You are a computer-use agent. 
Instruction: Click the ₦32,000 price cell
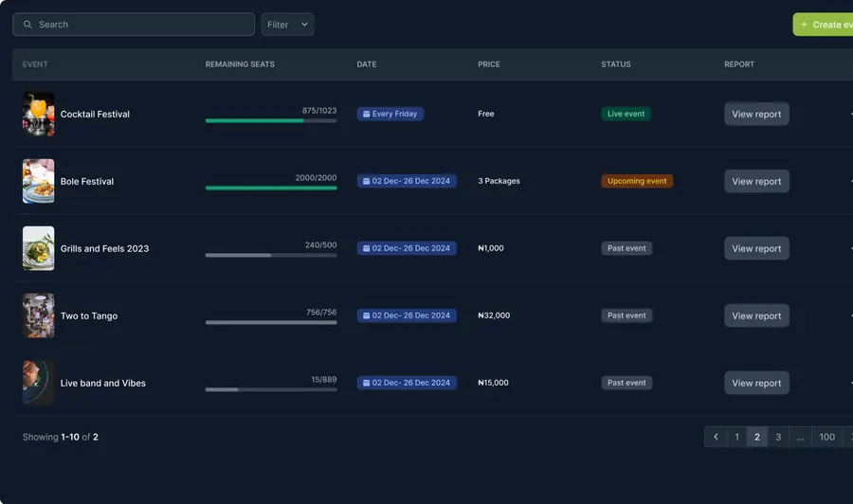pos(494,315)
